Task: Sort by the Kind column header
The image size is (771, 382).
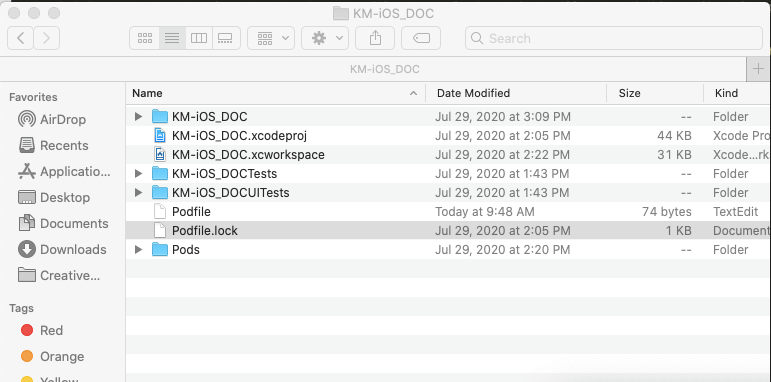Action: click(737, 93)
